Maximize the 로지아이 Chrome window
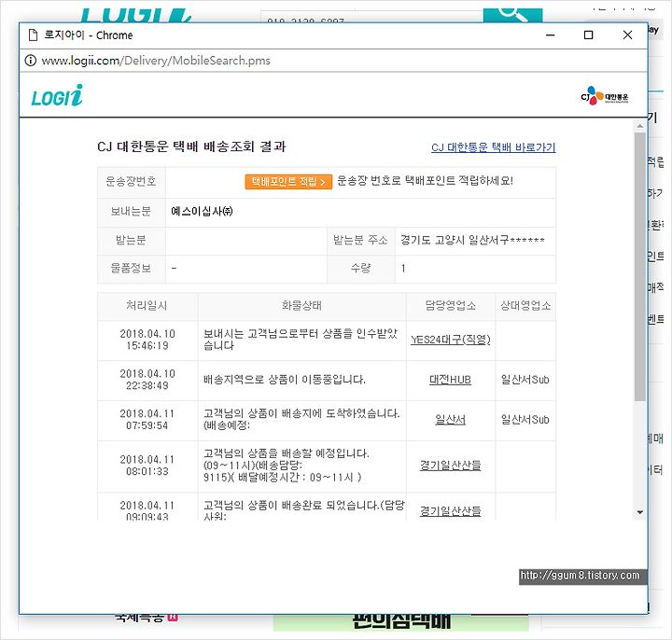The image size is (672, 640). tap(588, 35)
